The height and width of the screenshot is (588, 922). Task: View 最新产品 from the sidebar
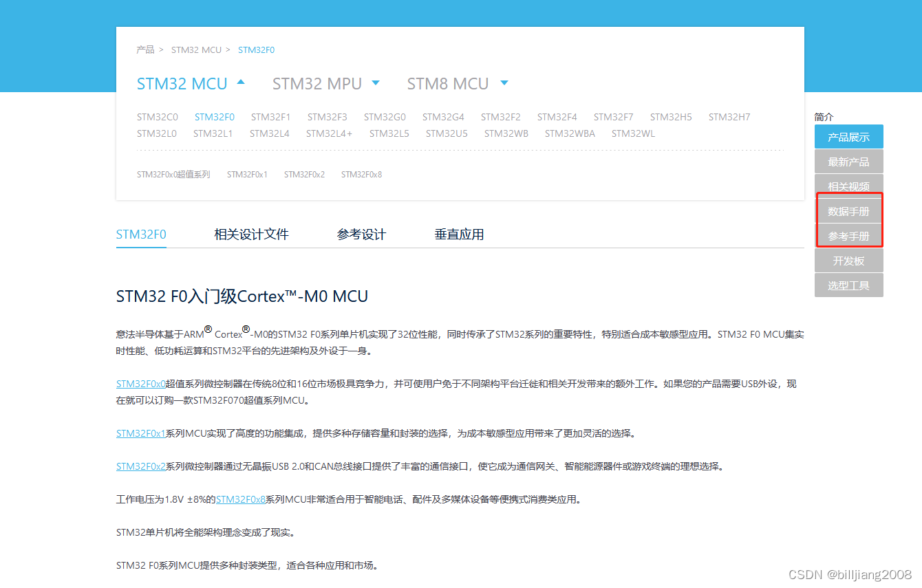(848, 161)
